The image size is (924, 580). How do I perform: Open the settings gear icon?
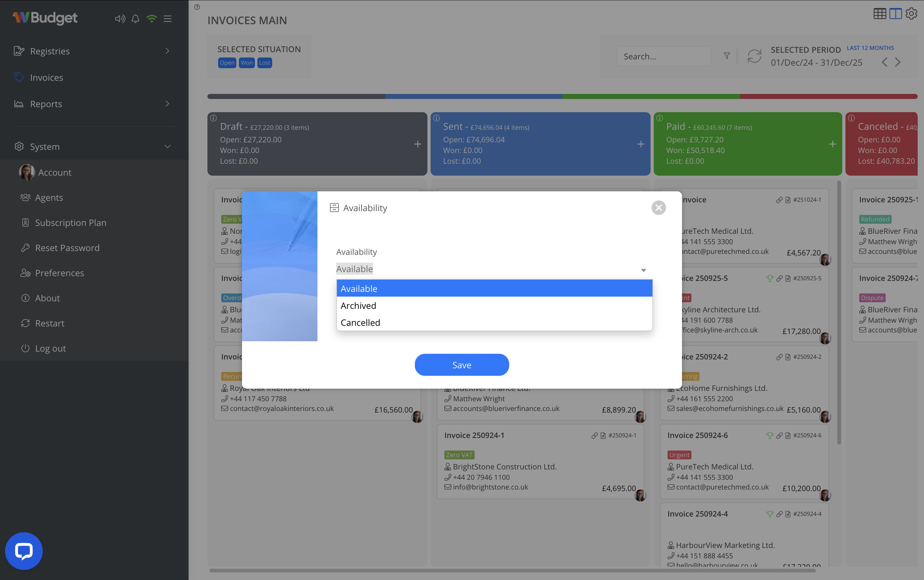[x=911, y=14]
